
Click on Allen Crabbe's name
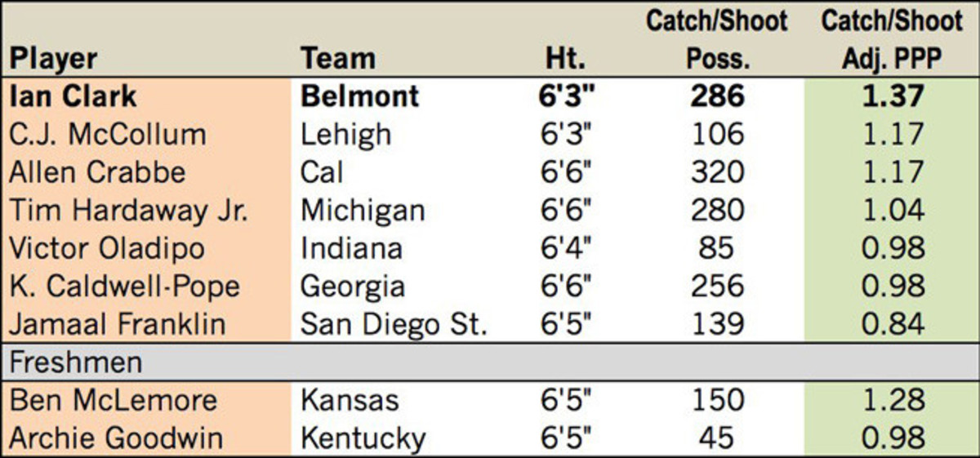pos(98,172)
